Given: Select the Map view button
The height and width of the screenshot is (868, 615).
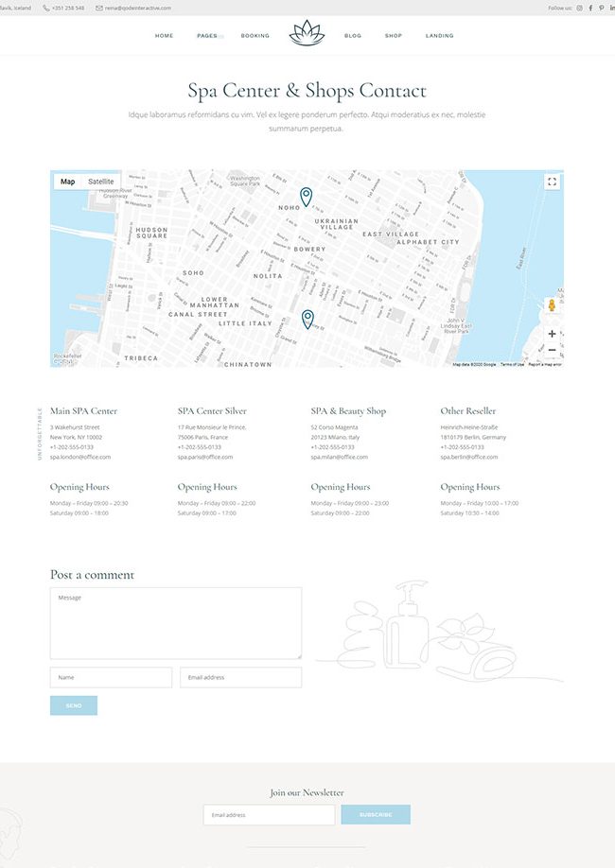Looking at the screenshot, I should coord(68,182).
